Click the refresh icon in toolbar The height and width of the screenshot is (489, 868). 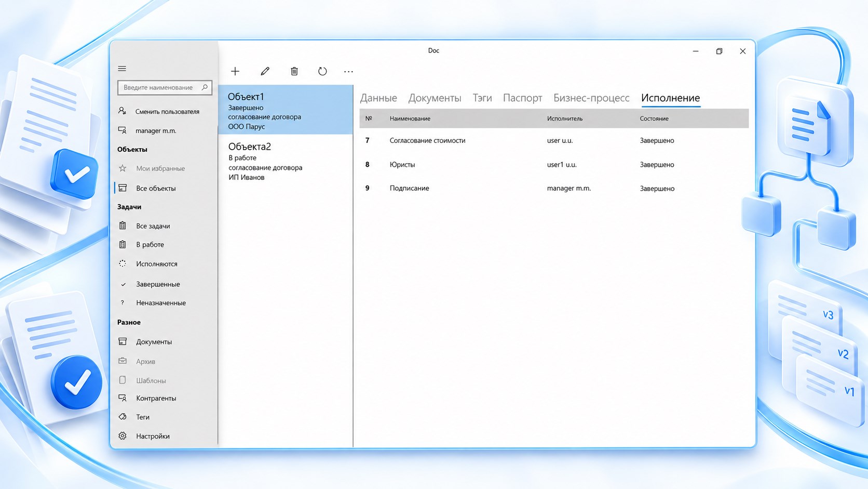[322, 71]
